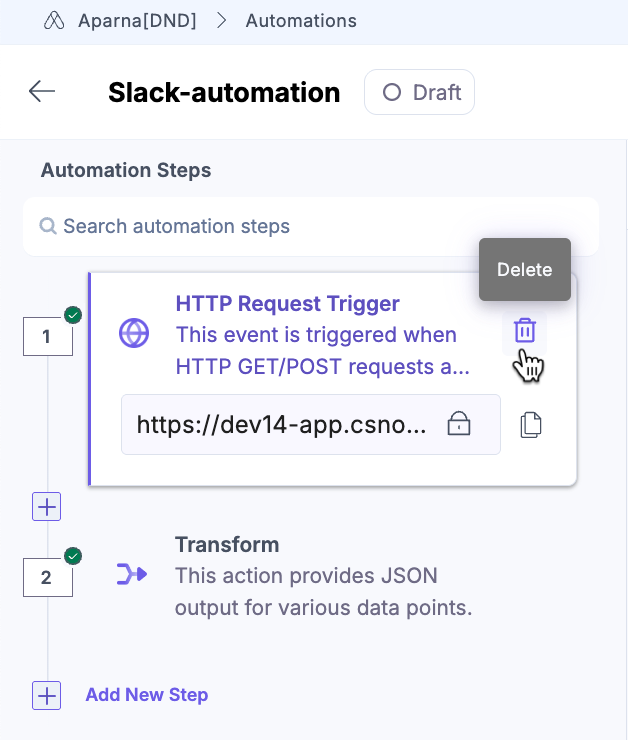Click Add New Step link

tap(147, 695)
